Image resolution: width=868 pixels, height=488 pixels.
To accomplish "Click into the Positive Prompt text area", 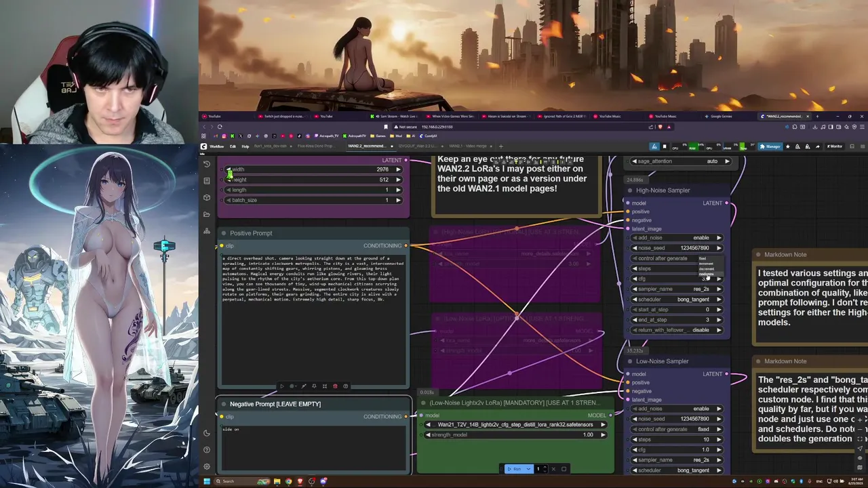I will click(x=314, y=319).
